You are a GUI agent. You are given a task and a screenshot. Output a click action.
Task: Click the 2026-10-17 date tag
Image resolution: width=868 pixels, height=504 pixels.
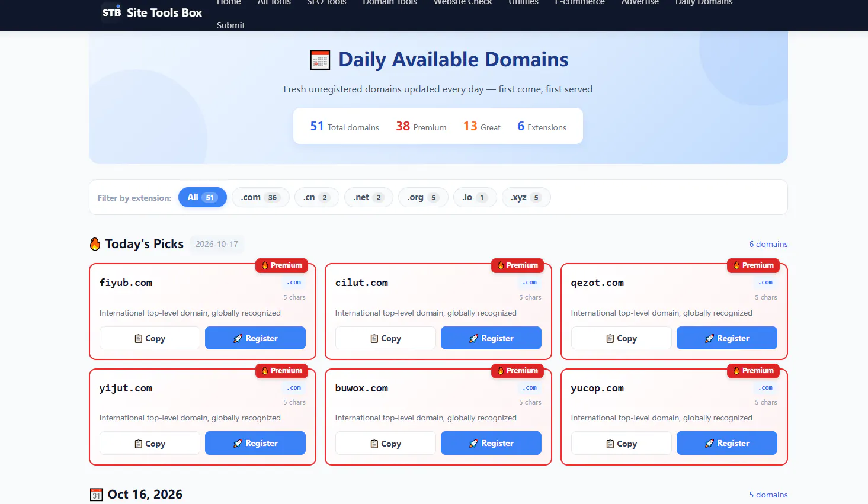click(217, 244)
